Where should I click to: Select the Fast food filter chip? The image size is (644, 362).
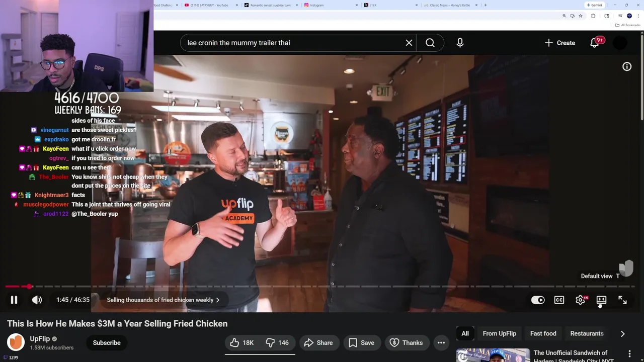click(543, 333)
